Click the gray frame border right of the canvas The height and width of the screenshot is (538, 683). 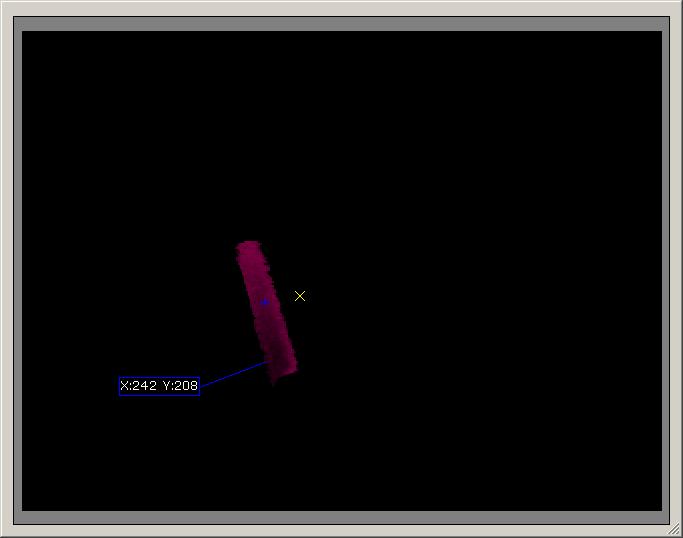coord(668,270)
